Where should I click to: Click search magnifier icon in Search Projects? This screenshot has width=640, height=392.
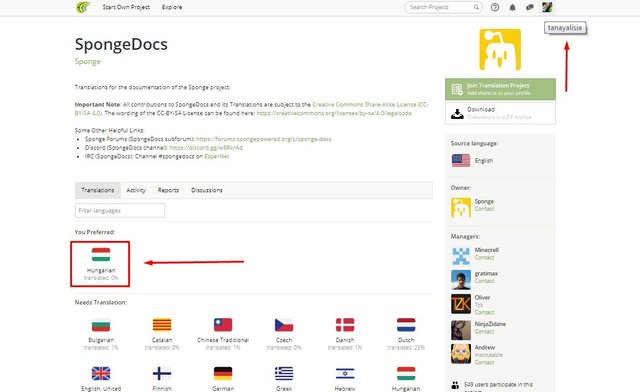[x=476, y=7]
